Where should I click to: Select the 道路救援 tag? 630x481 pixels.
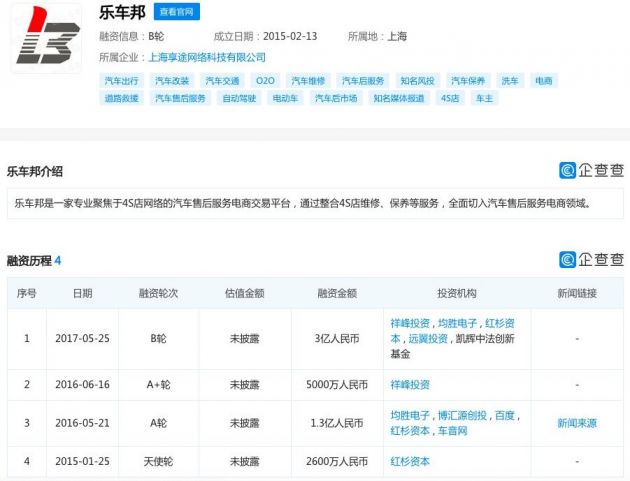pos(121,98)
